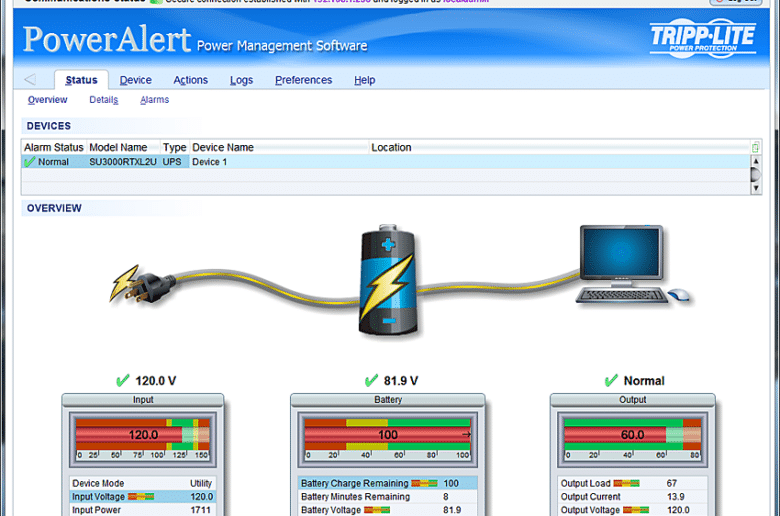Click Battery Voltage mini gauge icon
The height and width of the screenshot is (516, 780).
pos(377,510)
